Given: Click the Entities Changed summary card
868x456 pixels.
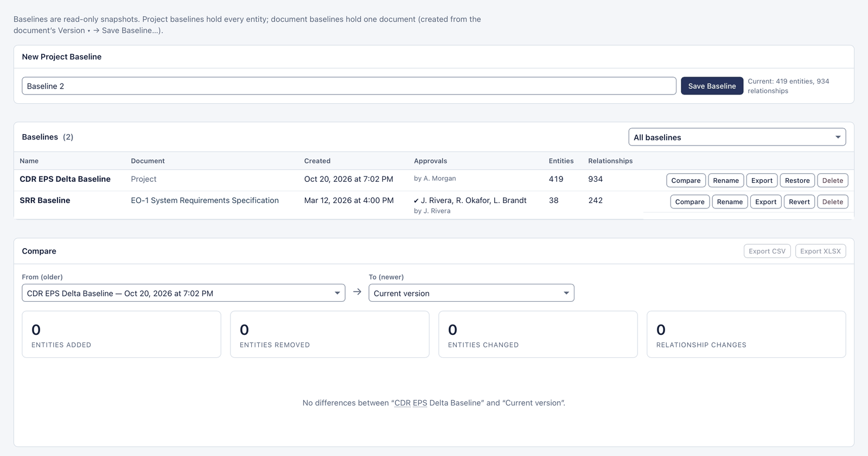Looking at the screenshot, I should click(538, 334).
